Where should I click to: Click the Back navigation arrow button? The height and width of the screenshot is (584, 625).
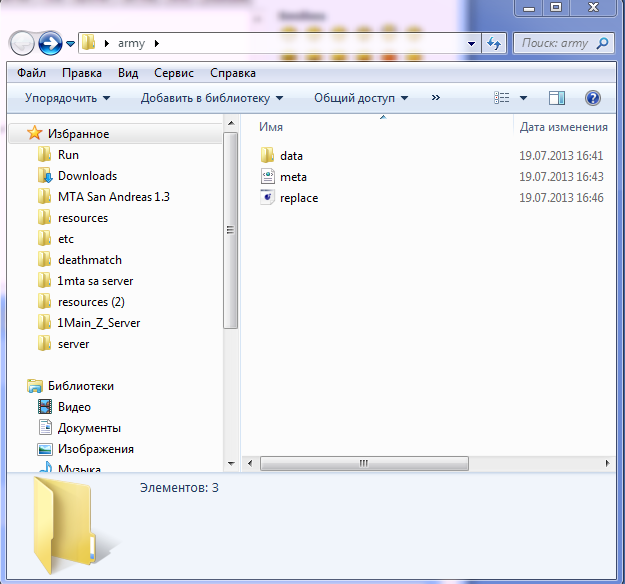click(x=22, y=43)
